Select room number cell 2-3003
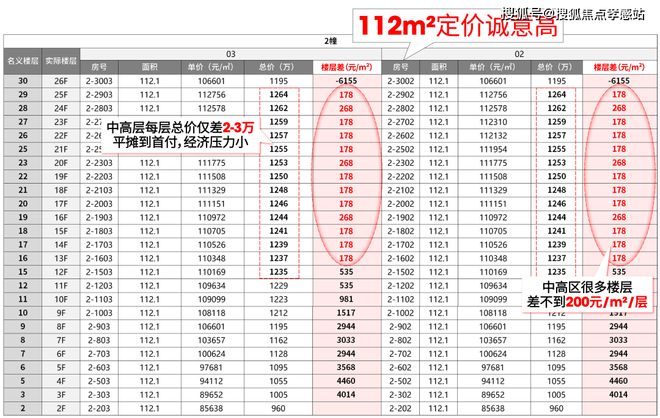The width and height of the screenshot is (660, 418). (x=99, y=81)
